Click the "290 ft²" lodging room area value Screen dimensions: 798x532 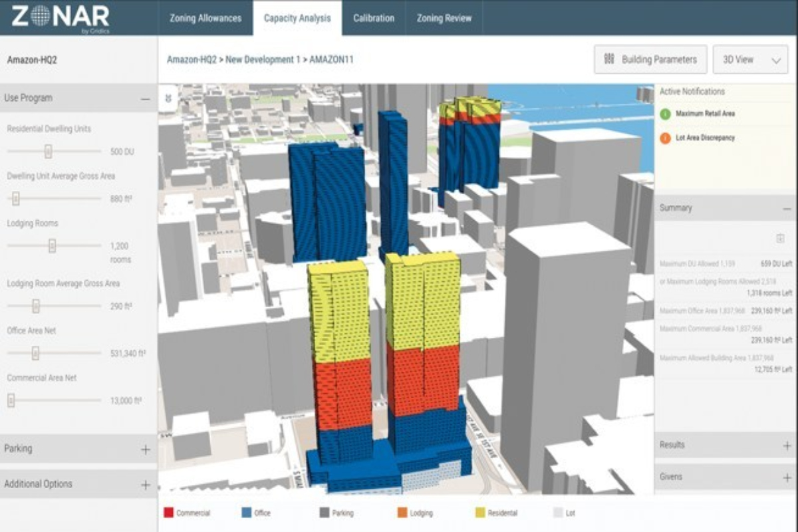[121, 306]
